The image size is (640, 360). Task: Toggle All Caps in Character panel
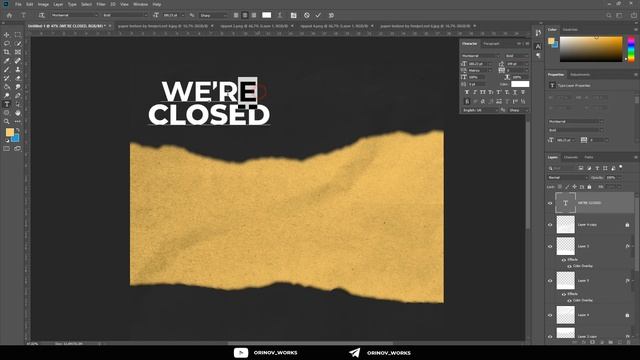[x=483, y=93]
